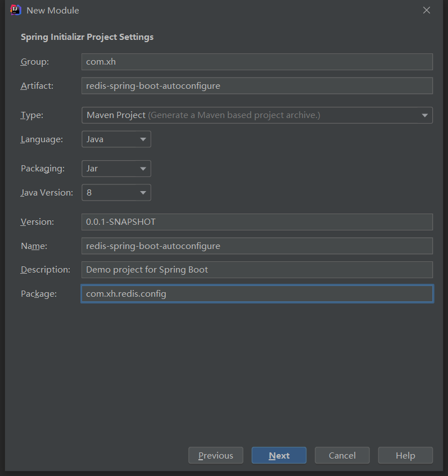Expand the Java Version dropdown
448x476 pixels.
116,193
